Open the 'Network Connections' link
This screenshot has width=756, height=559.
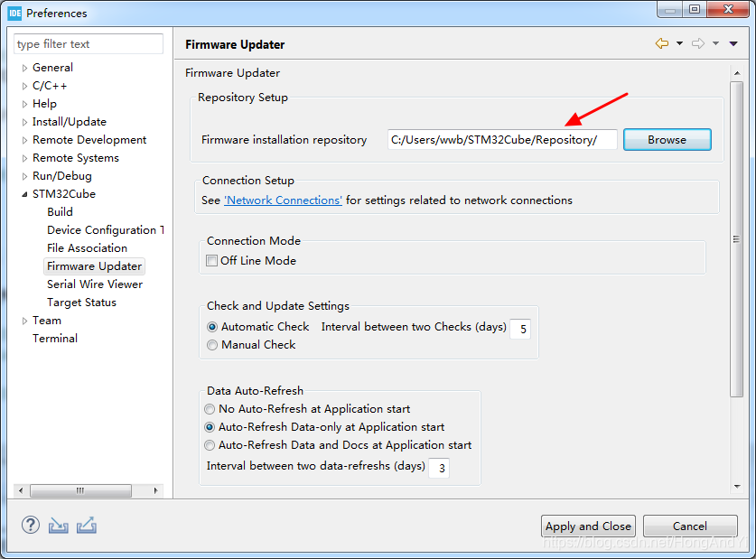click(283, 200)
